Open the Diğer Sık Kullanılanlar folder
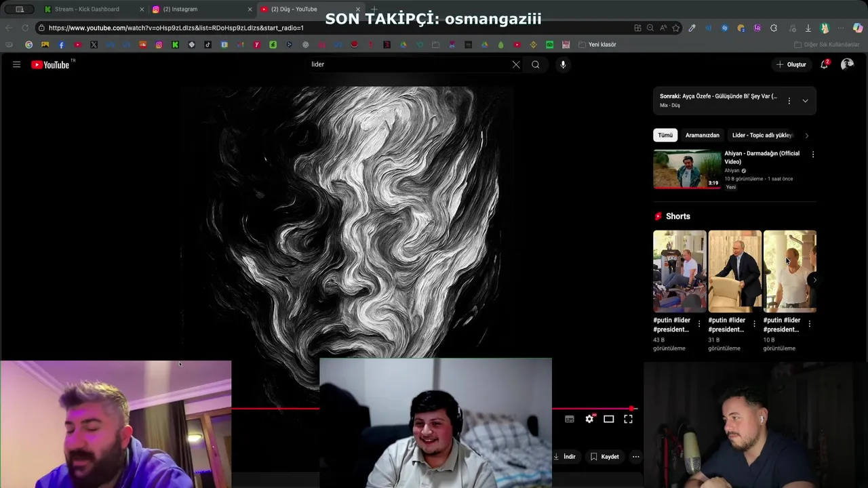 pos(827,45)
